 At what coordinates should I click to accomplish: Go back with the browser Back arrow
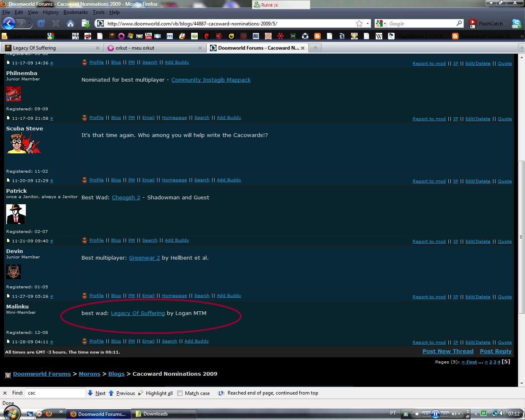click(x=9, y=23)
